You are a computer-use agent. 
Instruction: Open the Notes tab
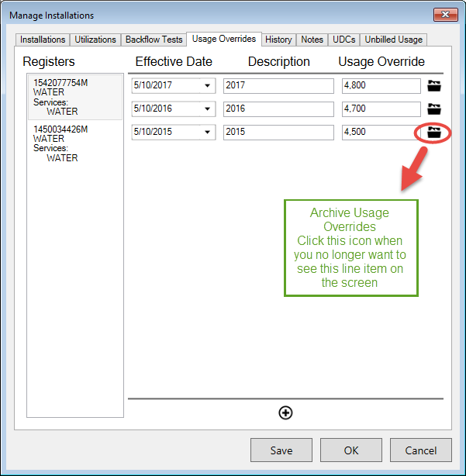312,40
